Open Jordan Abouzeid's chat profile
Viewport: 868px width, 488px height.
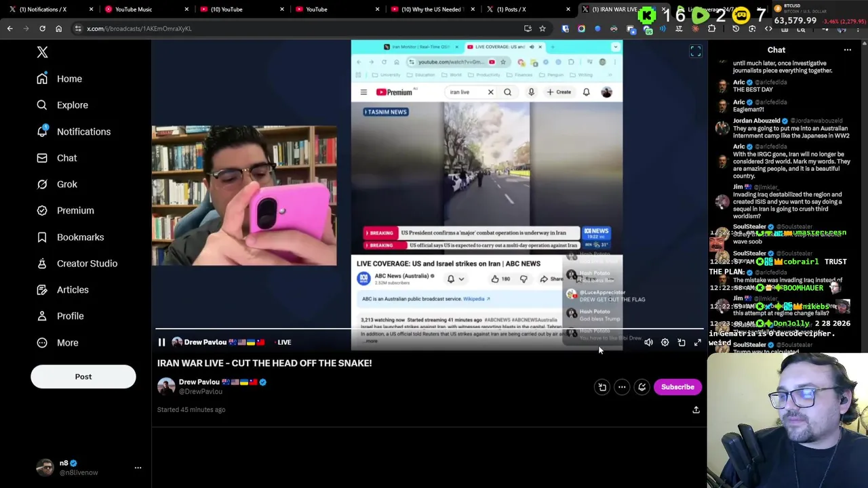[x=756, y=121]
